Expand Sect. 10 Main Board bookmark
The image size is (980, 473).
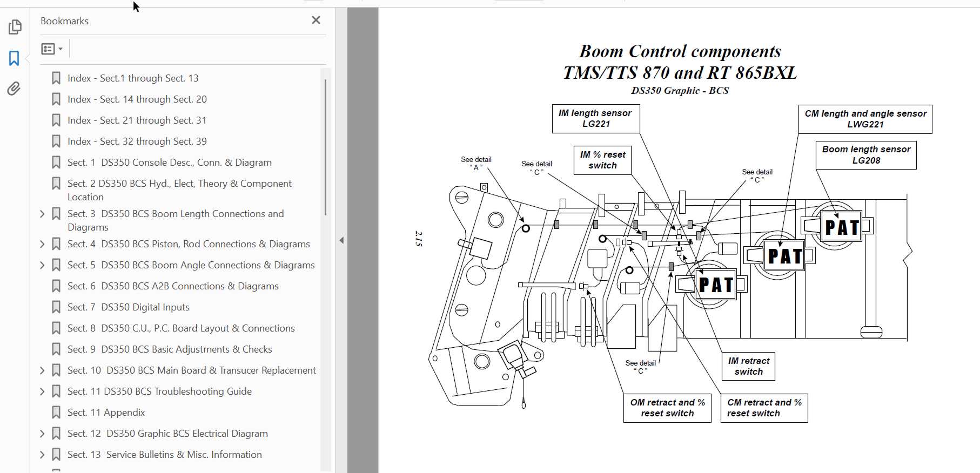coord(42,370)
